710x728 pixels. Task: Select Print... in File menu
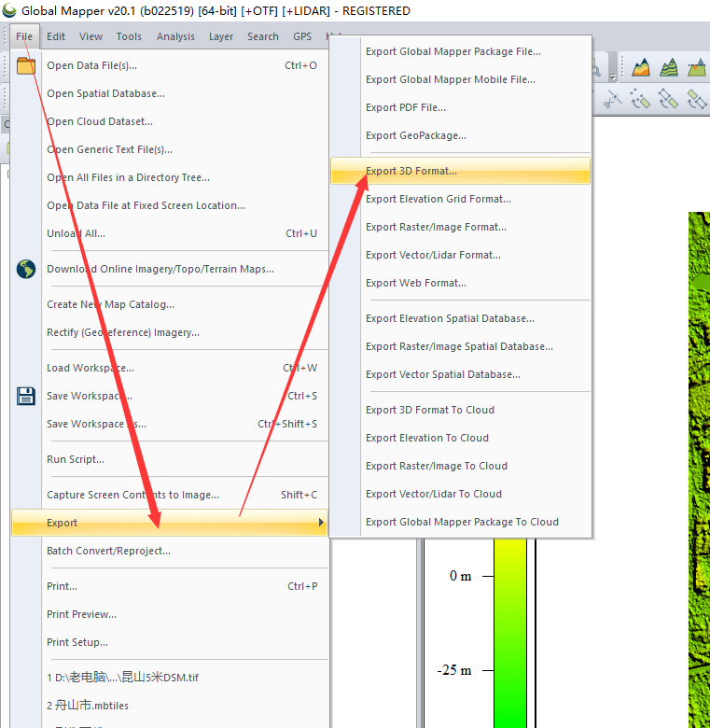[170, 586]
